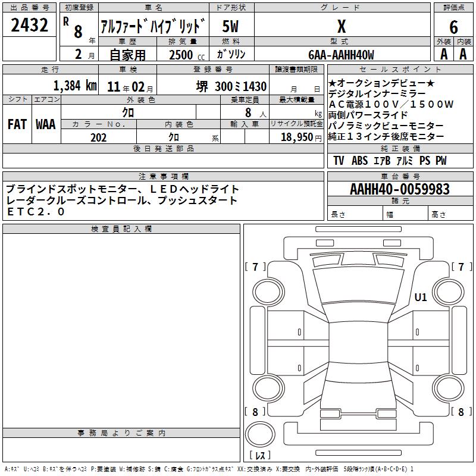Screen dimensions: 476x476
Task: Click seating capacity value 8人
Action: pyautogui.click(x=256, y=112)
